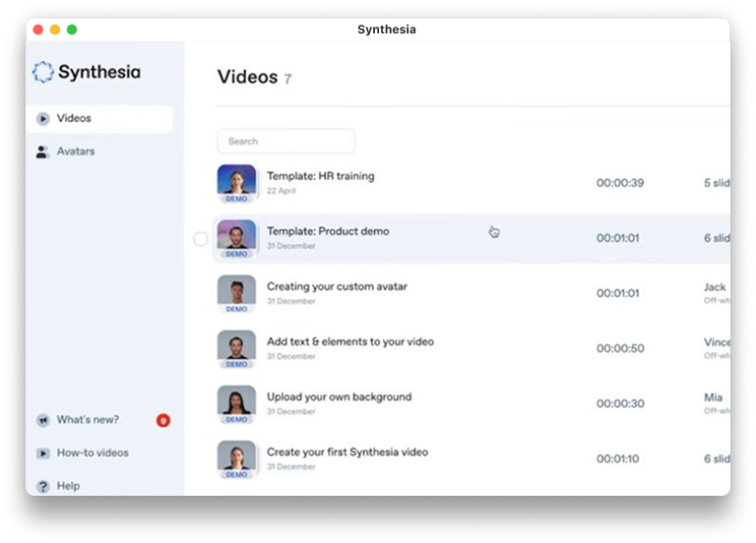
Task: Minimize the window with yellow button
Action: (x=55, y=30)
